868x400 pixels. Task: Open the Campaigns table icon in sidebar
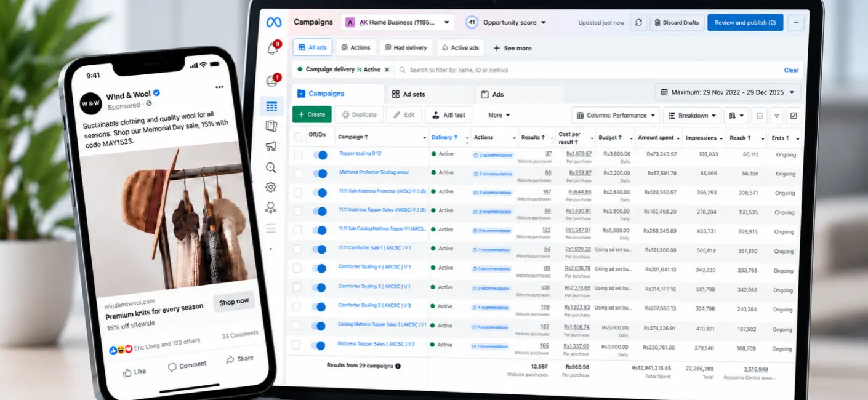click(x=271, y=106)
